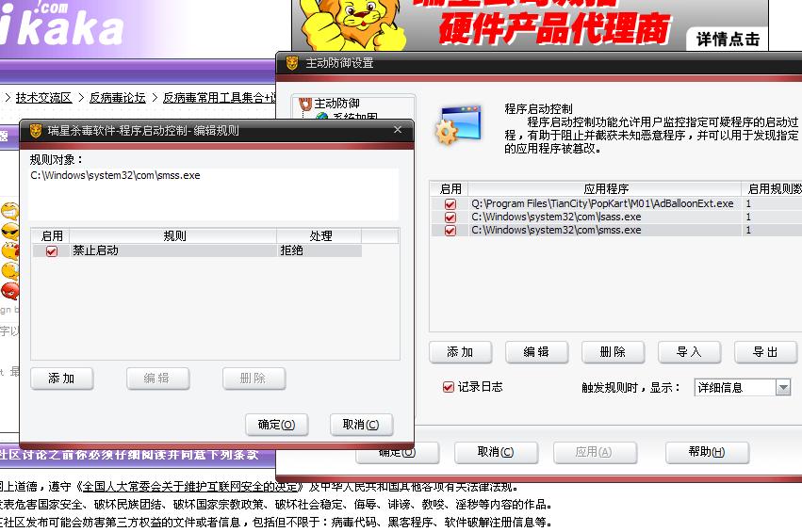Viewport: 802px width, 532px height.
Task: Open the 技术交流区 breadcrumb link
Action: [43, 98]
